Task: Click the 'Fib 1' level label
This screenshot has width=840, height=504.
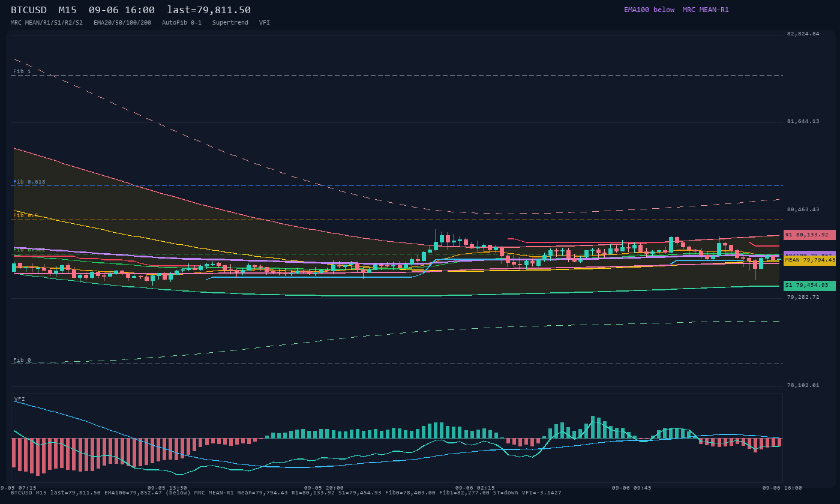Action: point(22,71)
